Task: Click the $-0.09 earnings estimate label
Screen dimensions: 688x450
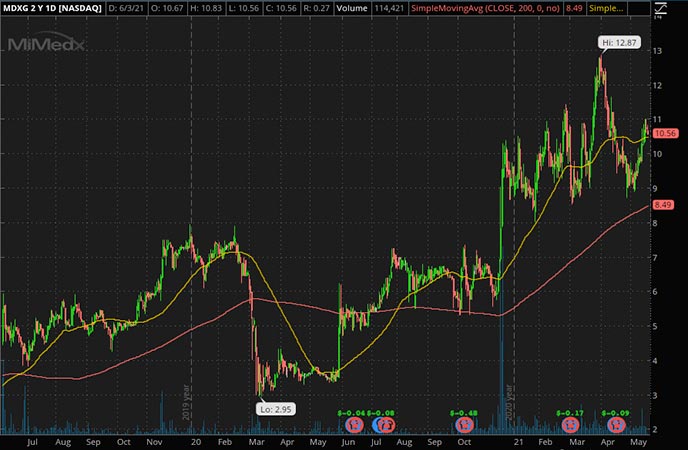Action: coord(615,413)
